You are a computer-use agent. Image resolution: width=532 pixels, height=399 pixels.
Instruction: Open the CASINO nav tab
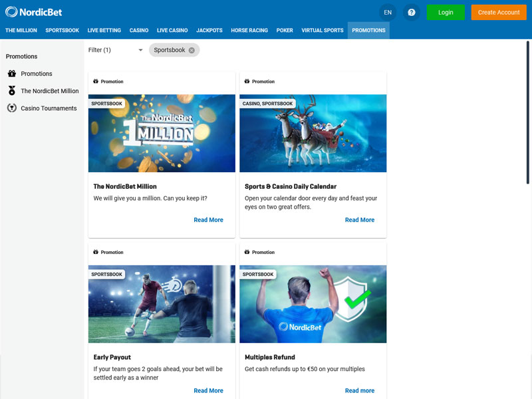click(x=139, y=30)
